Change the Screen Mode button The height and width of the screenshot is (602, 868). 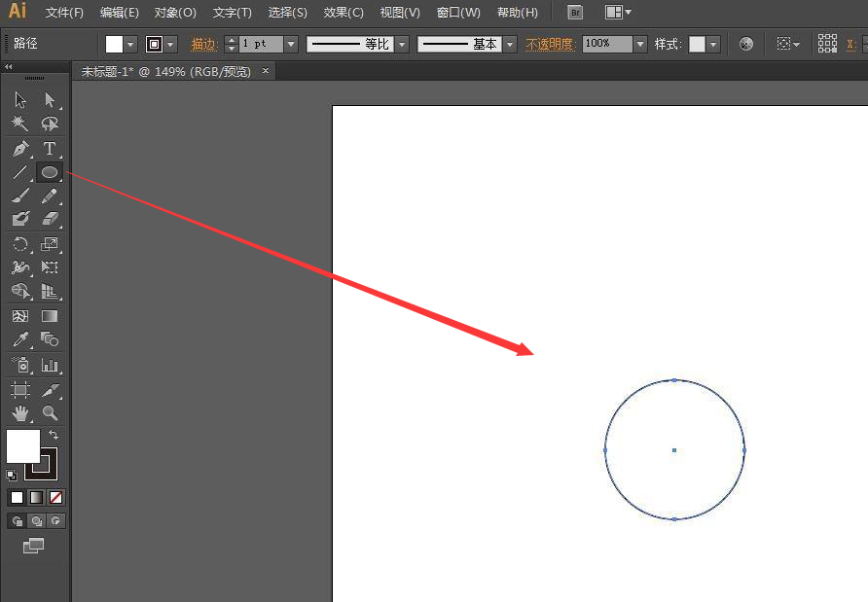tap(34, 546)
